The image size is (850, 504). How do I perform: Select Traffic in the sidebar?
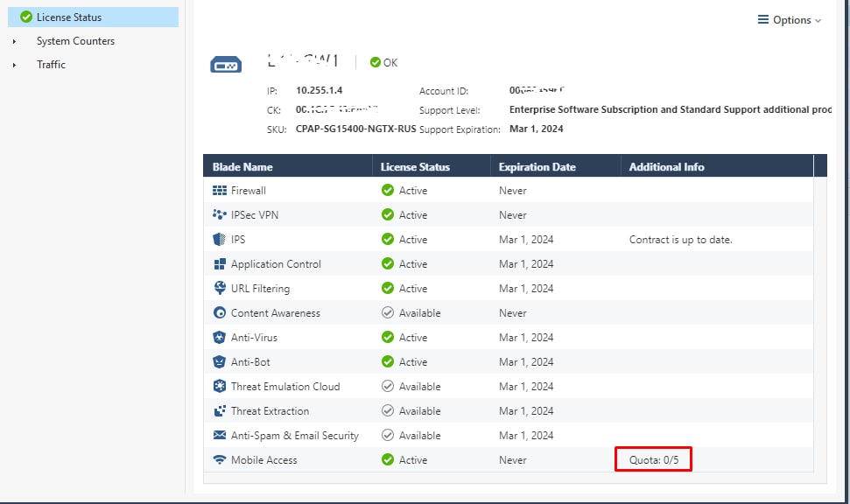pos(51,65)
